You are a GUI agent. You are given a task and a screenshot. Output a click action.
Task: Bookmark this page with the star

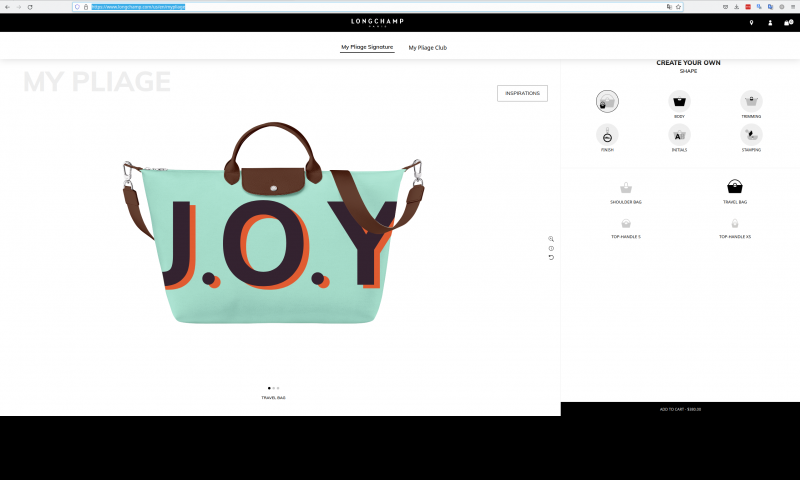678,7
